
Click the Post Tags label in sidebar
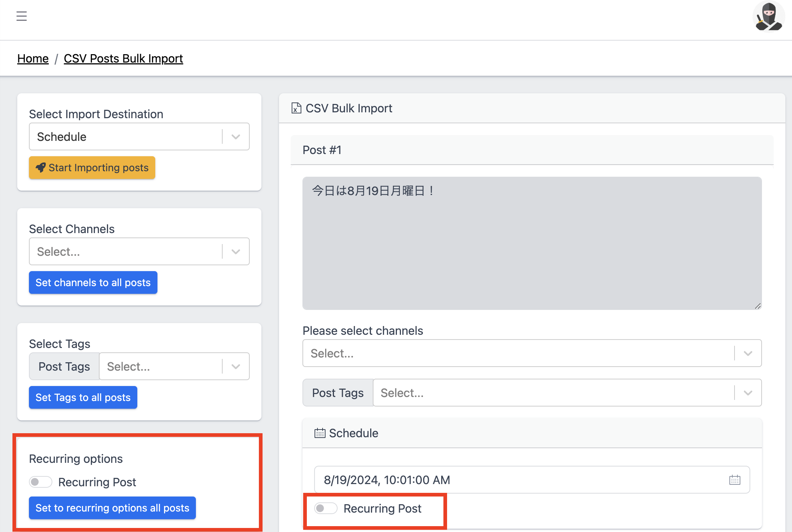pos(64,366)
